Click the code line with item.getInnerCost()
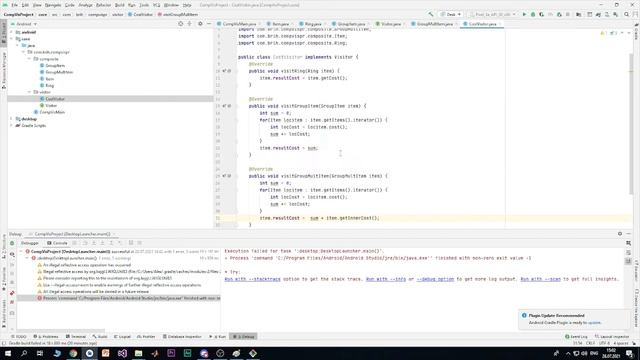This screenshot has width=640, height=360. [x=319, y=218]
